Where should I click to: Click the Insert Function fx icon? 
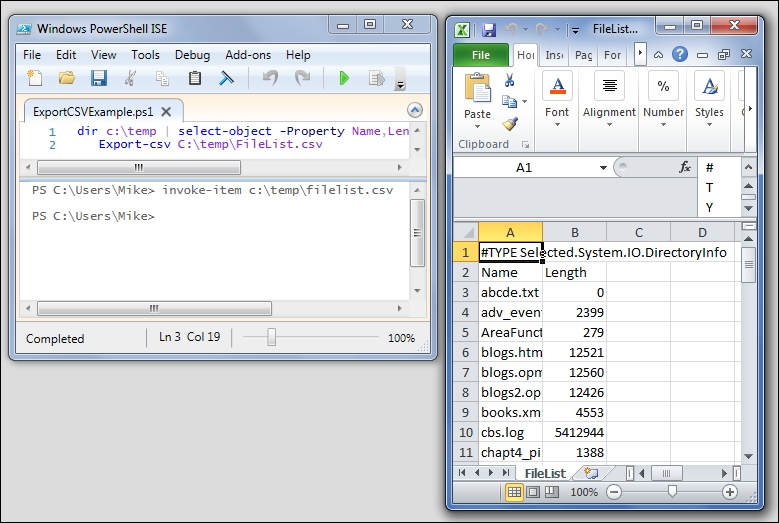point(685,167)
